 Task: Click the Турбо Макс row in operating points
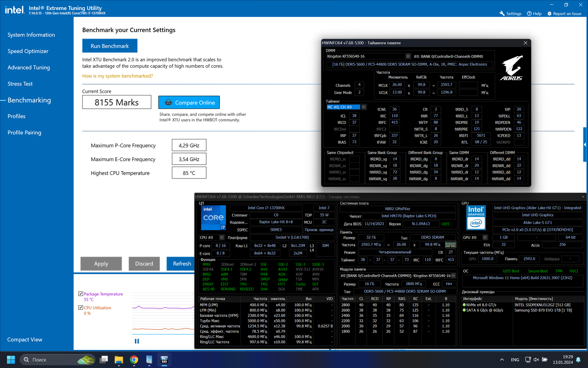coord(266,321)
